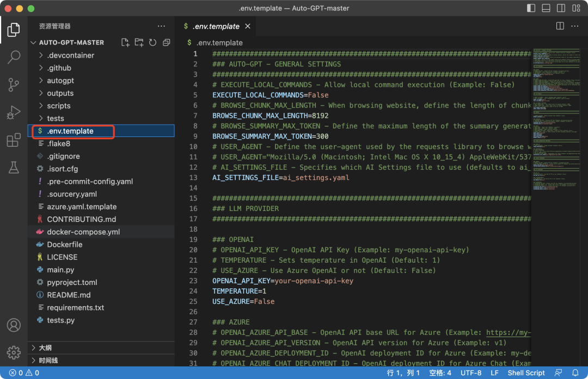Expand the tests folder
The image size is (588, 379).
click(x=101, y=119)
